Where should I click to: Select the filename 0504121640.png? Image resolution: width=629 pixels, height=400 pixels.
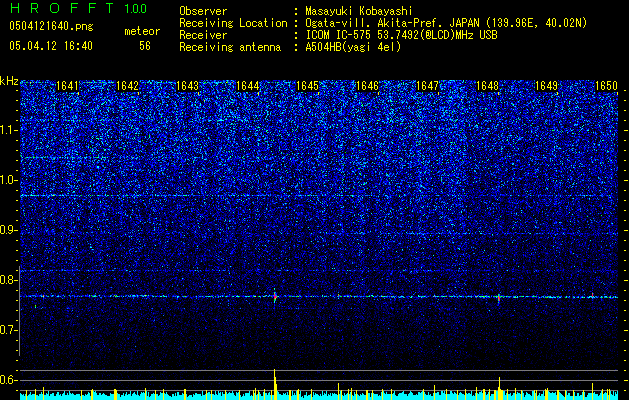(x=51, y=26)
